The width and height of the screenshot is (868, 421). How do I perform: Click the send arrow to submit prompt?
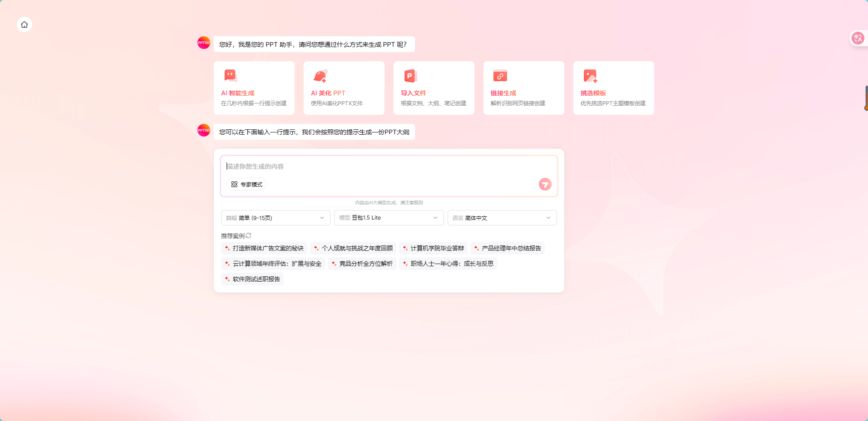pos(544,184)
